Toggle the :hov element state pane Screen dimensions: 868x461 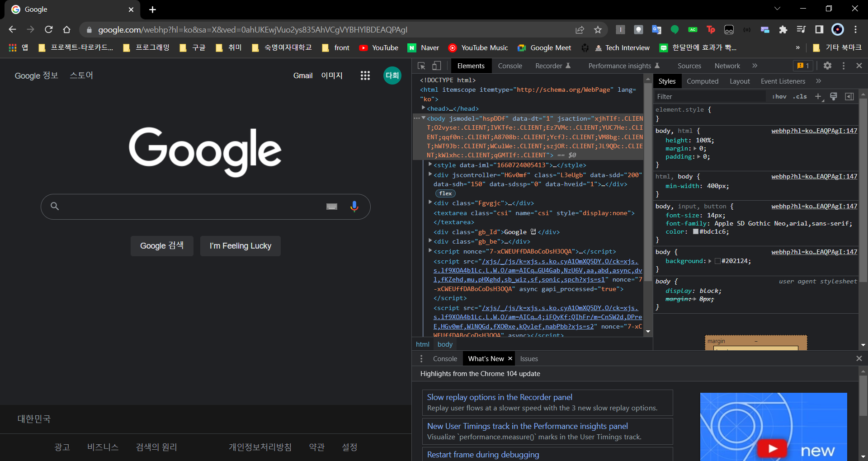point(779,96)
